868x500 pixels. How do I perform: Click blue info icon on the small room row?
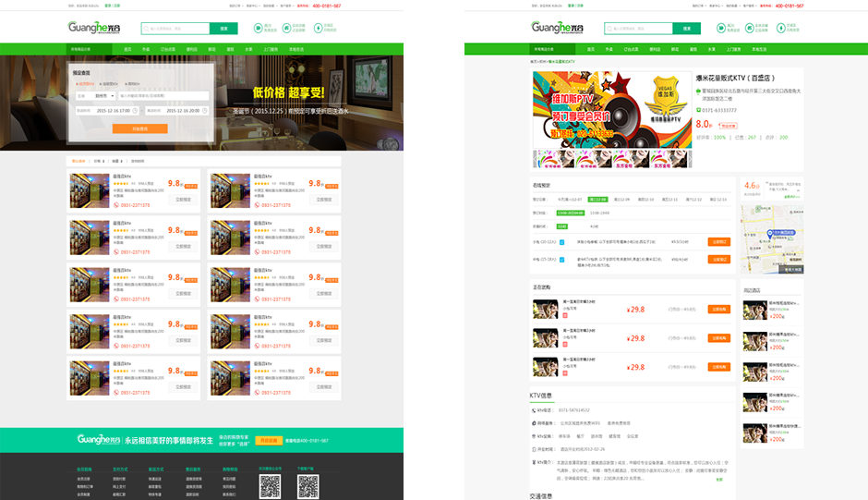[x=561, y=242]
